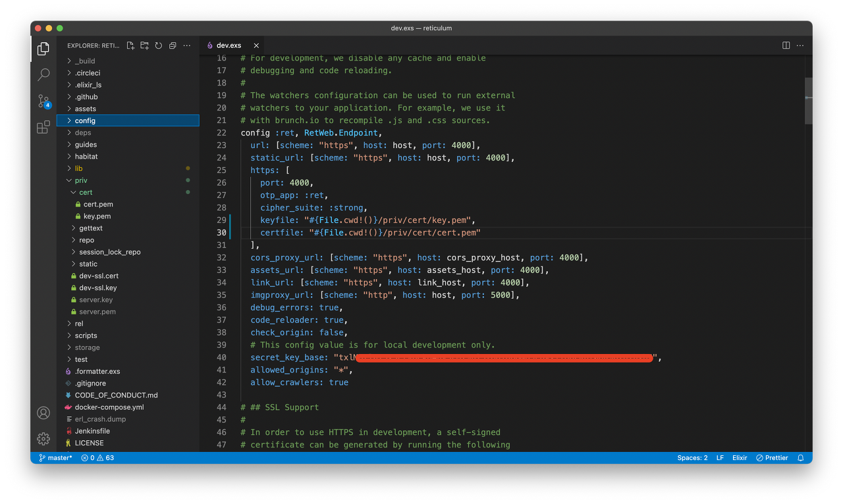Expand the repo folder
The image size is (843, 504).
click(128, 240)
